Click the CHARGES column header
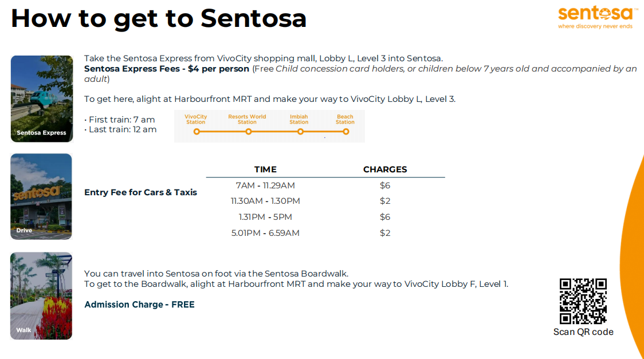Viewport: 644px width, 359px height. (385, 169)
